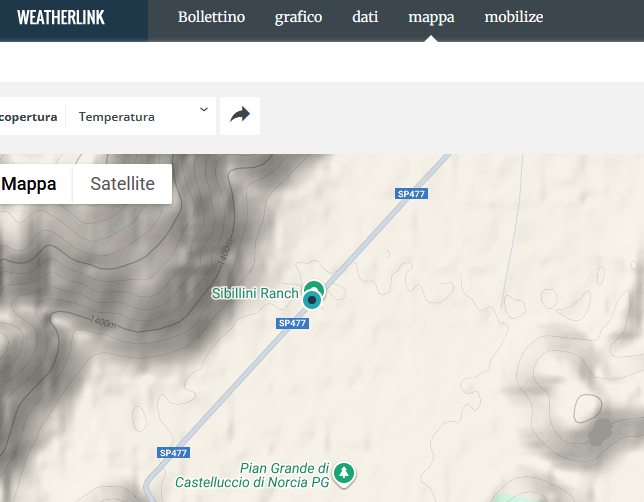Expand the Temperatura dropdown
This screenshot has height=502, width=644.
tap(141, 116)
